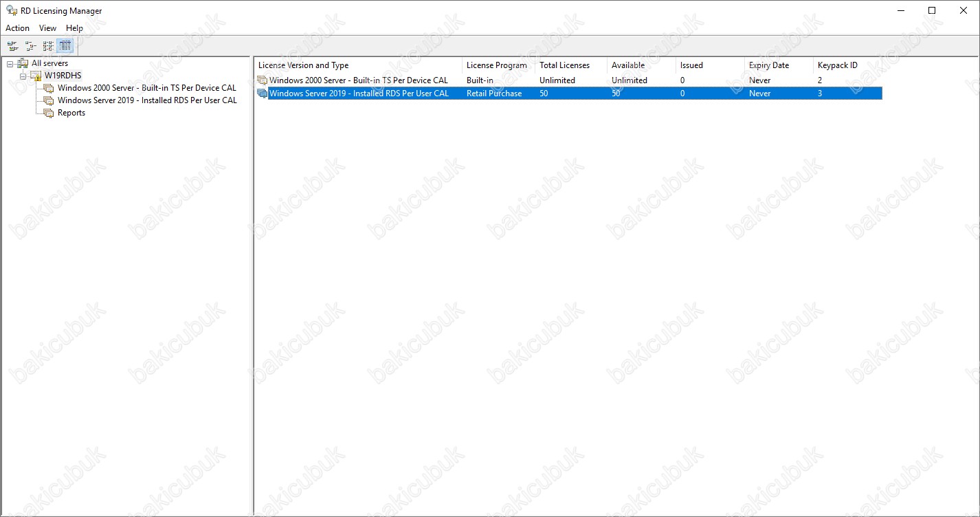Click the RD Licensing Manager title bar icon
This screenshot has height=517, width=980.
click(12, 11)
